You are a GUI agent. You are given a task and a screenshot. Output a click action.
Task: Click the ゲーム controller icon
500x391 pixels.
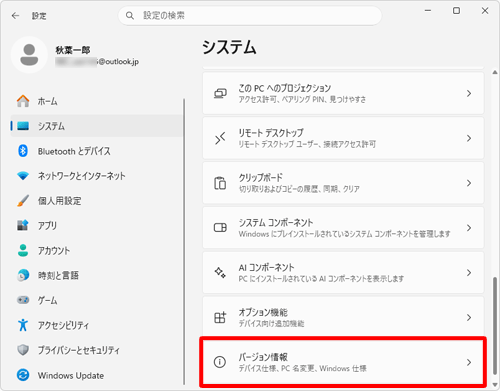23,300
